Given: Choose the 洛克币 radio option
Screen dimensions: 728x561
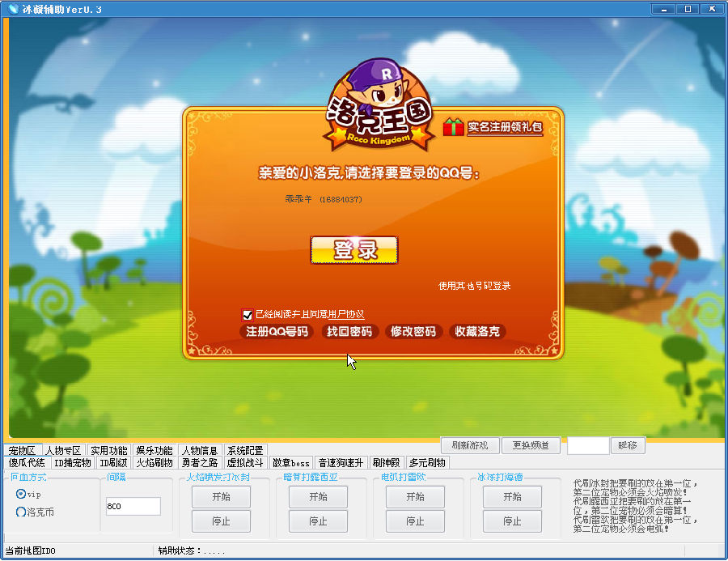Looking at the screenshot, I should 21,512.
